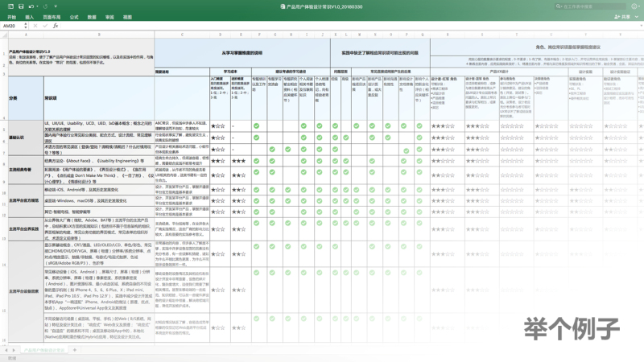Select the 主流平台业界实践 category cell
644x362 pixels.
tap(26, 229)
